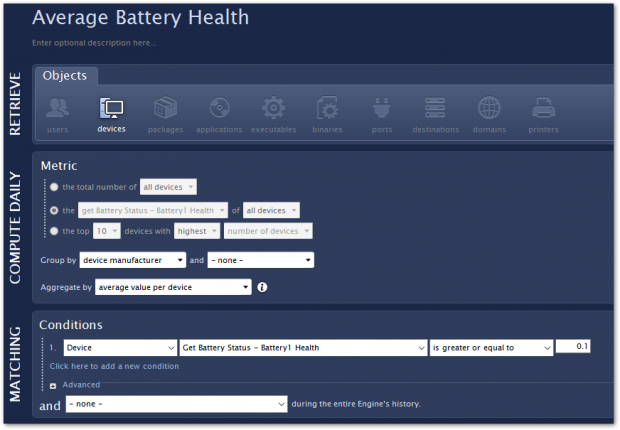The width and height of the screenshot is (620, 430).
Task: Open the device manufacturer Group by dropdown
Action: (133, 260)
